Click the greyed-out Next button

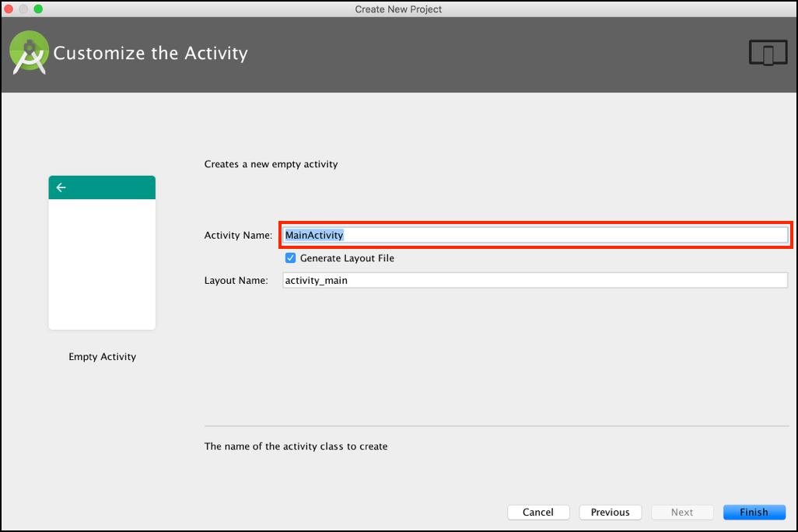(682, 512)
